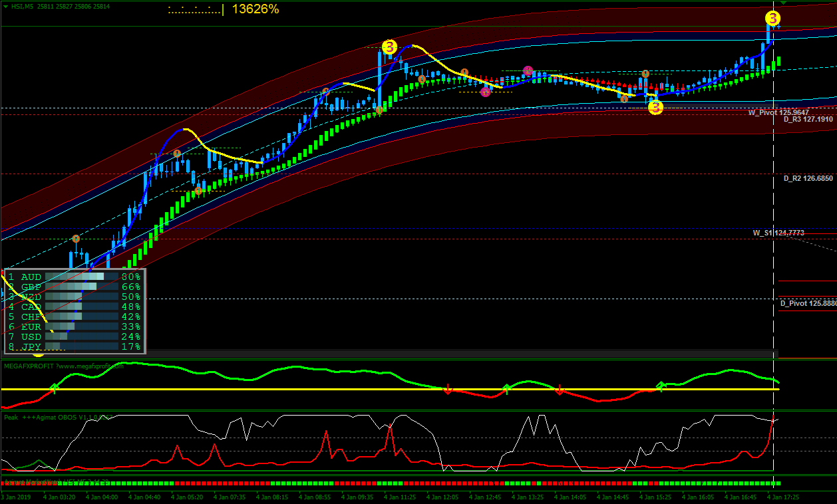Click the 4 Jan 16:45 time label
The image size is (837, 504).
click(x=741, y=497)
